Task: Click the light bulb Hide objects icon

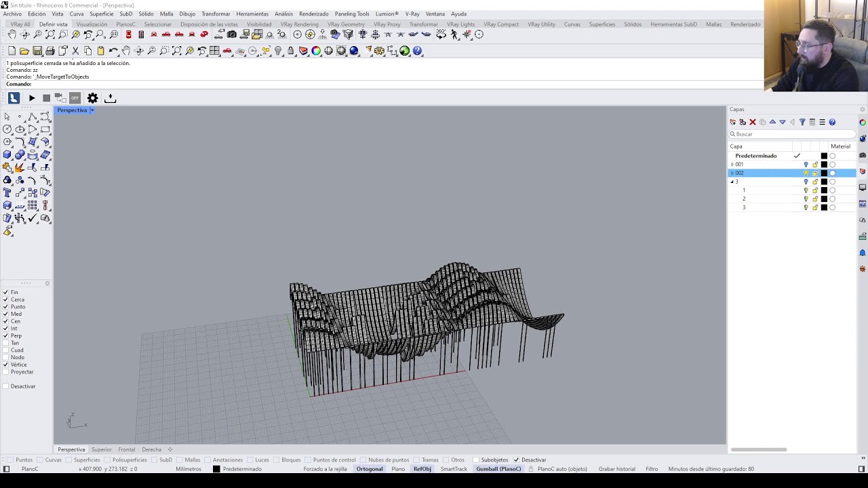Action: pyautogui.click(x=278, y=51)
